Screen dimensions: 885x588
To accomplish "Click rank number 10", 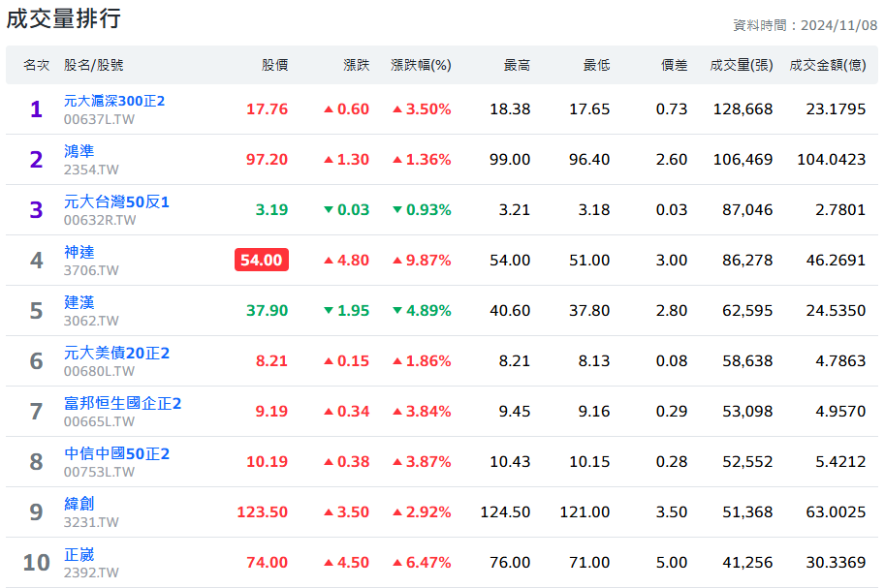I will [x=36, y=563].
